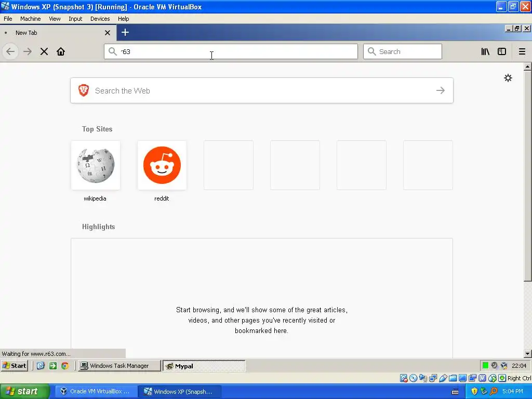Close the New Tab tab
Image resolution: width=532 pixels, height=399 pixels.
tap(108, 33)
